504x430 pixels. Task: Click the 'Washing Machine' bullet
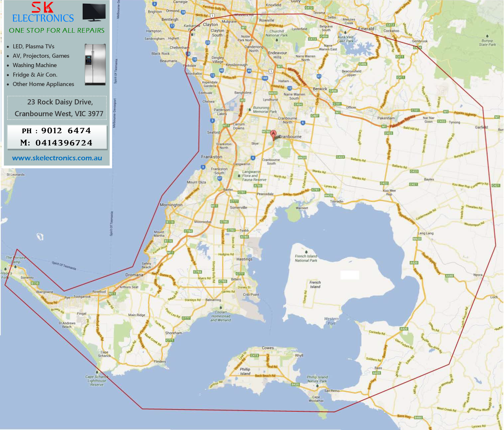(x=35, y=65)
